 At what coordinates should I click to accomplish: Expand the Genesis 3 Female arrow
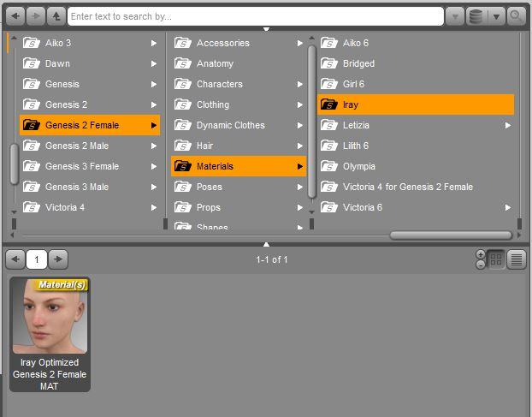click(154, 166)
